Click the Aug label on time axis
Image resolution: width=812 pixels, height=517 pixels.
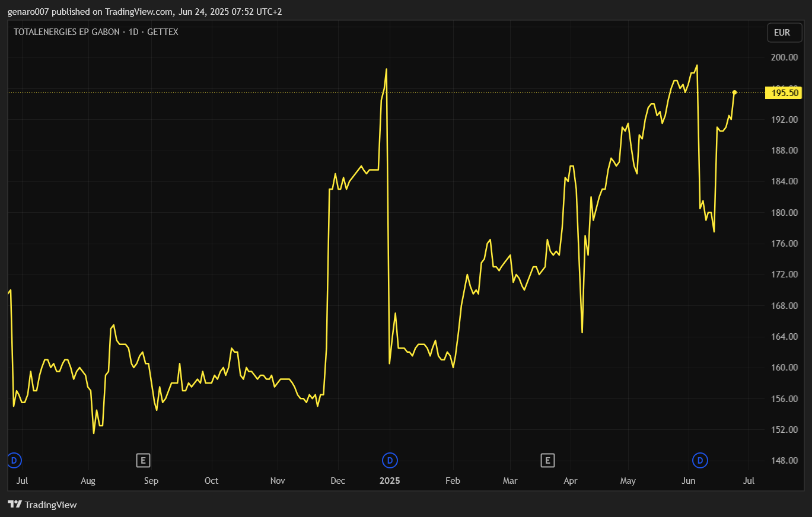click(x=88, y=481)
